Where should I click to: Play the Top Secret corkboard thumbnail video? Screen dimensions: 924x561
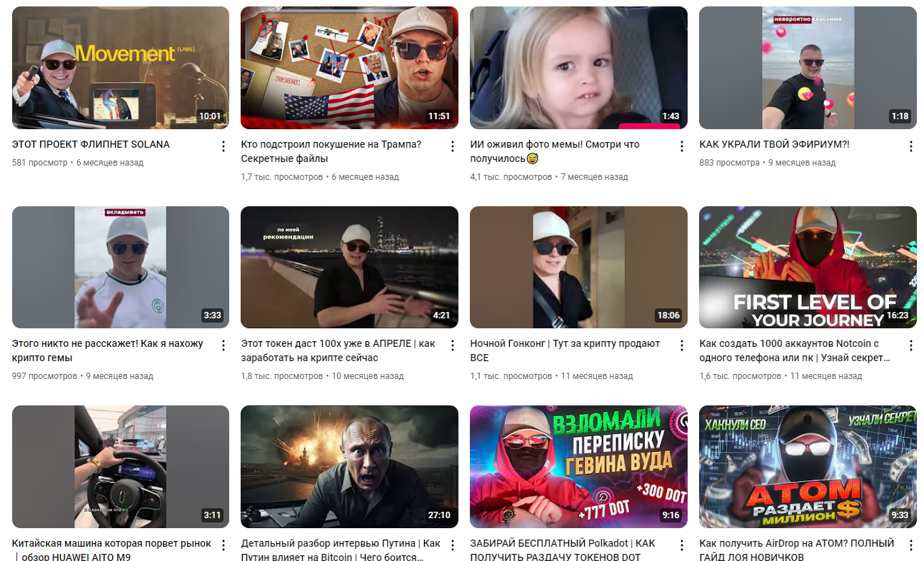click(x=350, y=68)
